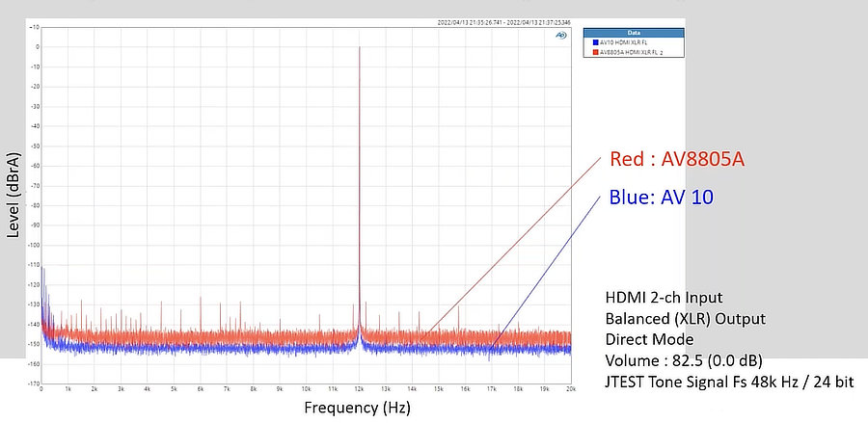Image resolution: width=868 pixels, height=423 pixels.
Task: Click the 20k tick on frequency axis
Action: pos(571,389)
